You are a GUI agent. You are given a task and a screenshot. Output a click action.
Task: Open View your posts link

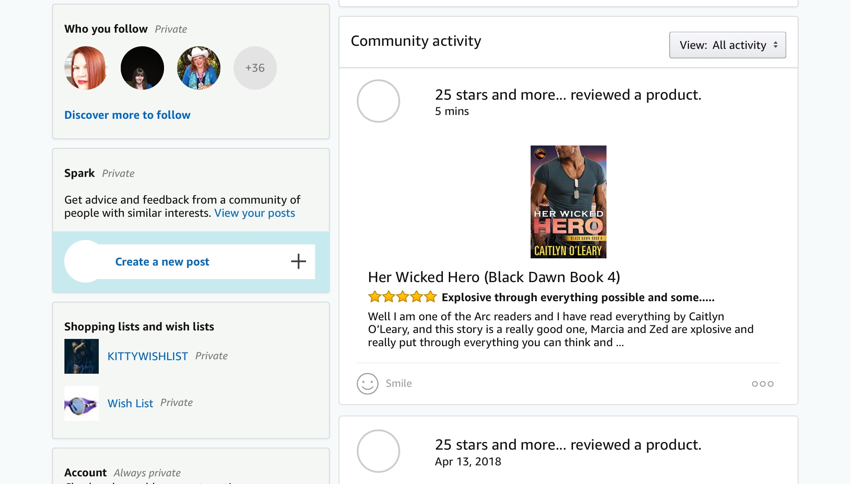[x=254, y=213]
